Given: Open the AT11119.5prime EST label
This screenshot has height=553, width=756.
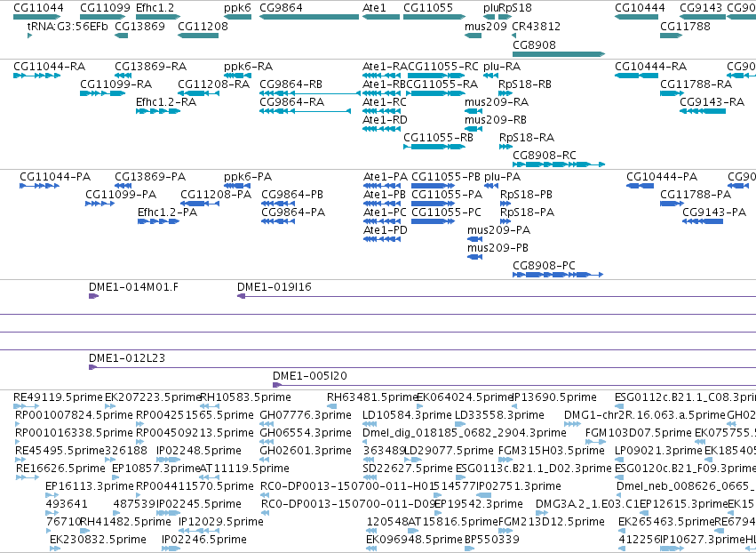Looking at the screenshot, I should tap(244, 469).
